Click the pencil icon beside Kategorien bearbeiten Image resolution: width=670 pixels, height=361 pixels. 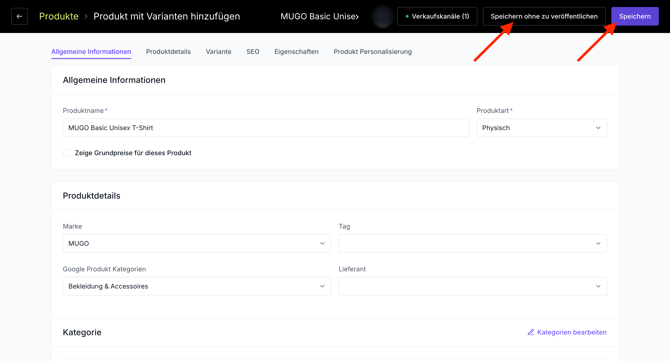[531, 332]
